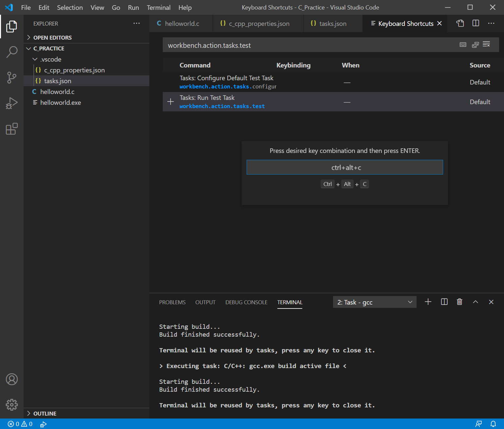Viewport: 504px width, 429px height.
Task: Show notifications via bell icon
Action: 493,424
